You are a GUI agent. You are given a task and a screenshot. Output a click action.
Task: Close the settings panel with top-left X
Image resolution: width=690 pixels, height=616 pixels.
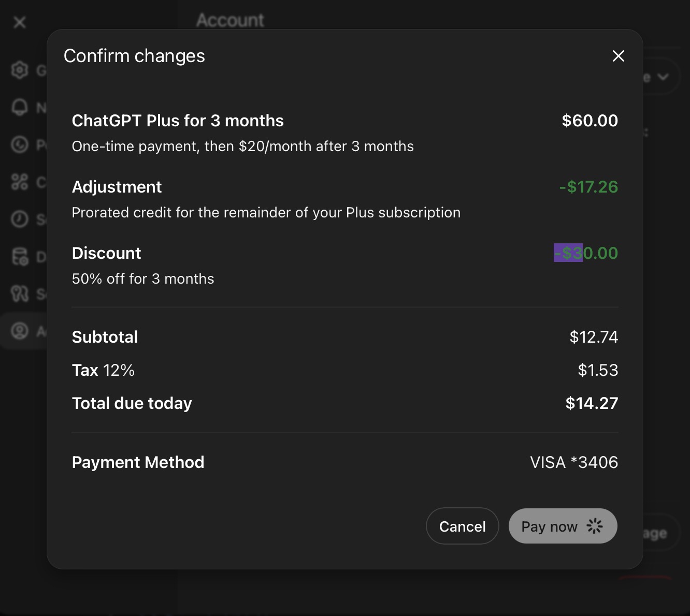coord(20,22)
